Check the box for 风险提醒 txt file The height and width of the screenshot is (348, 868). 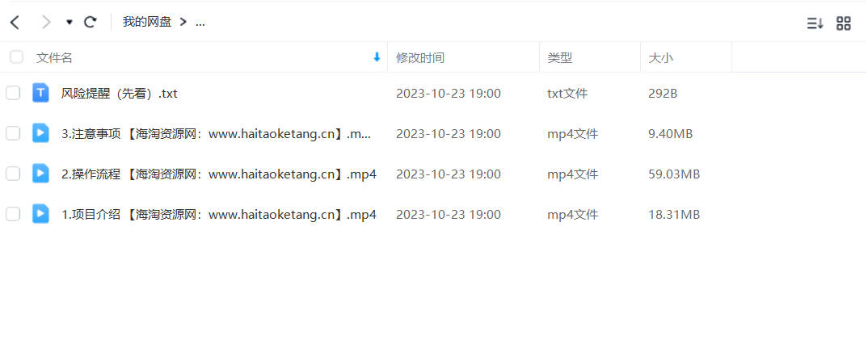(x=13, y=93)
